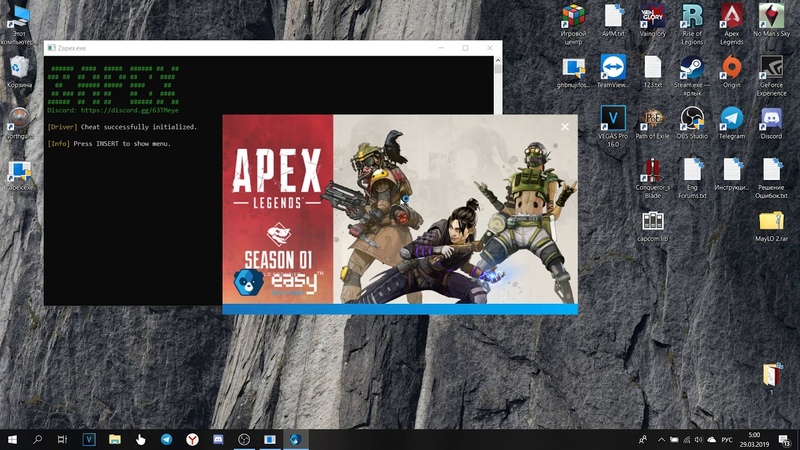Open taskbar search magnifier
The image size is (800, 450).
[37, 439]
